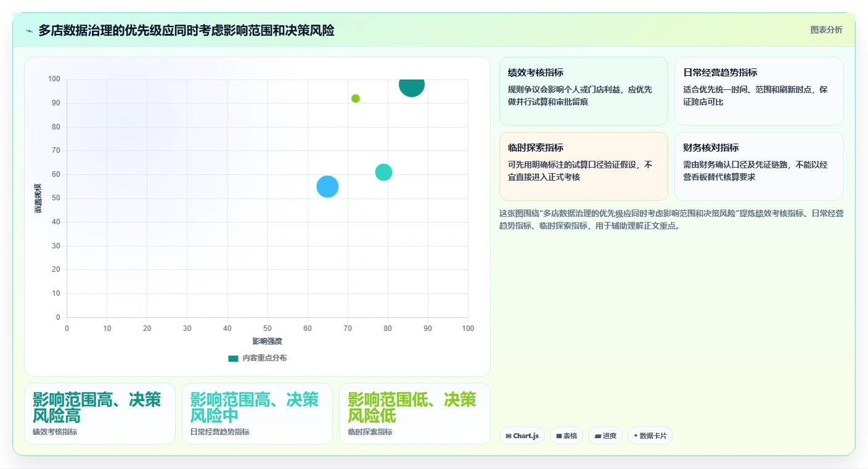Click the 临时探索指标 heading in the orange card

536,148
